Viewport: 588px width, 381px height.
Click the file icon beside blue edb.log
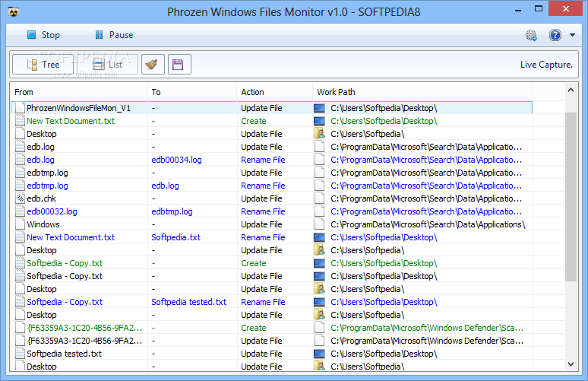[x=21, y=160]
